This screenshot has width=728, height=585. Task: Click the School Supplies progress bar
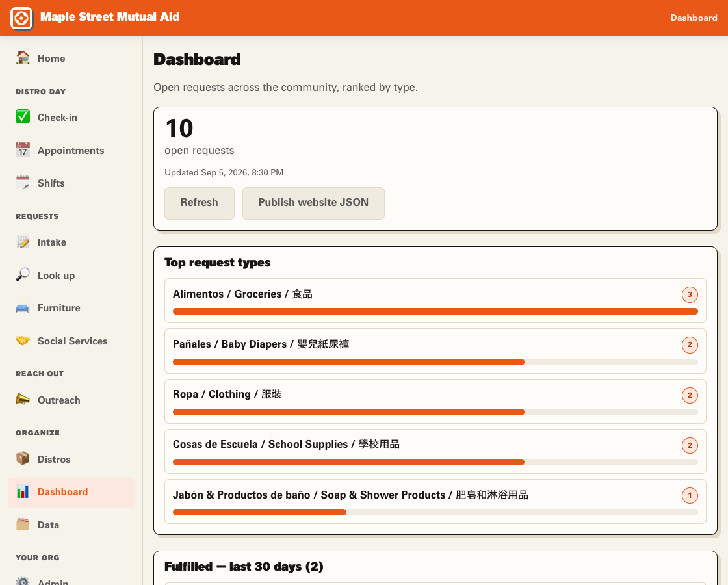435,462
